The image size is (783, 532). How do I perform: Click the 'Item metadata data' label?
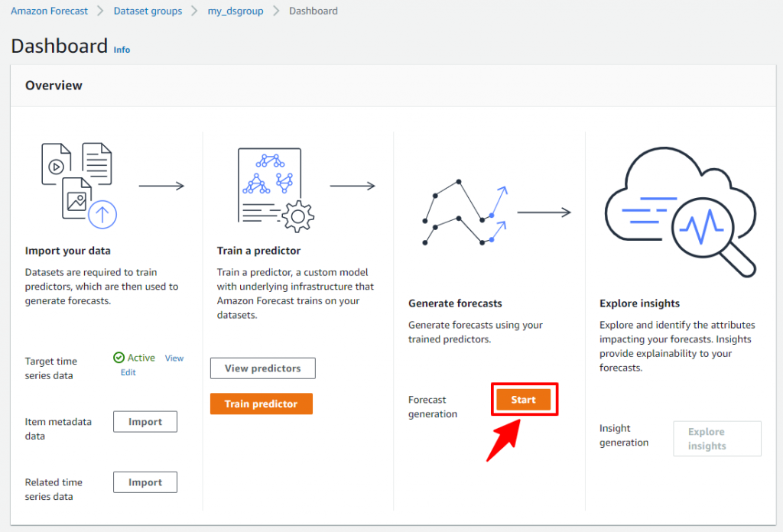(x=58, y=429)
